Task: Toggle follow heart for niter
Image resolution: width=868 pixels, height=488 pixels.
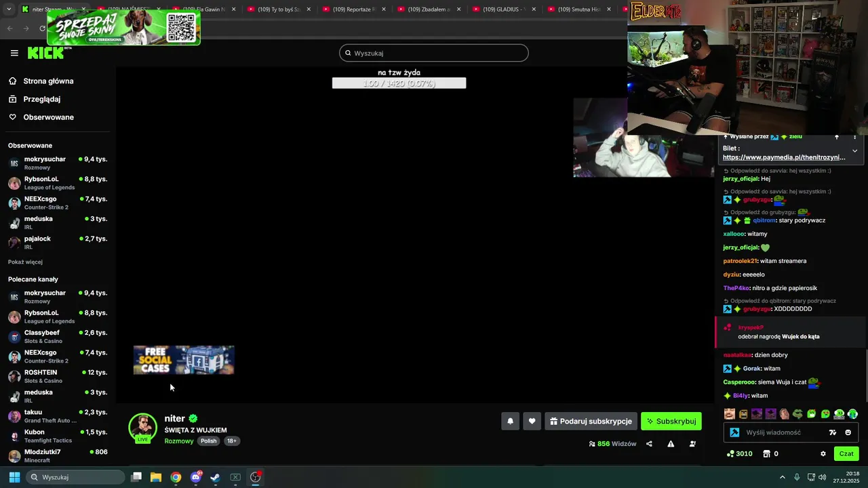Action: pos(532,421)
